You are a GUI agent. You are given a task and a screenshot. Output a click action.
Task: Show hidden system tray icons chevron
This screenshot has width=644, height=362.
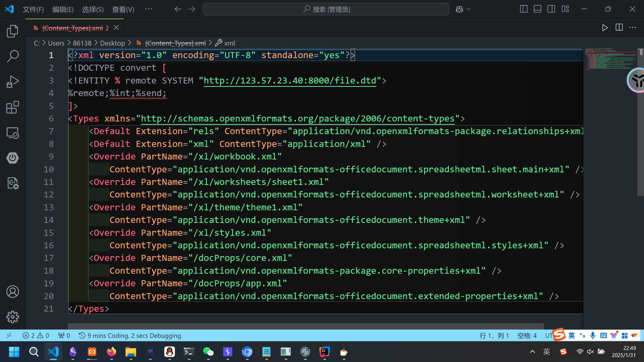[x=532, y=352]
